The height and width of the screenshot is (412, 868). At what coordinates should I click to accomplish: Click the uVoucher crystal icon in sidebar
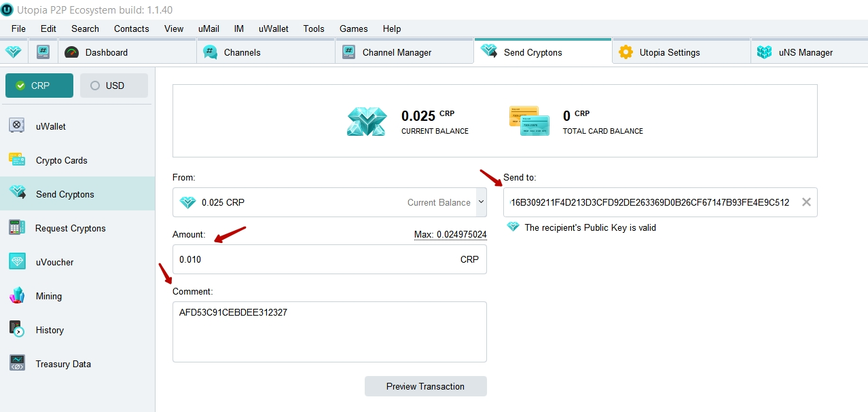point(17,261)
